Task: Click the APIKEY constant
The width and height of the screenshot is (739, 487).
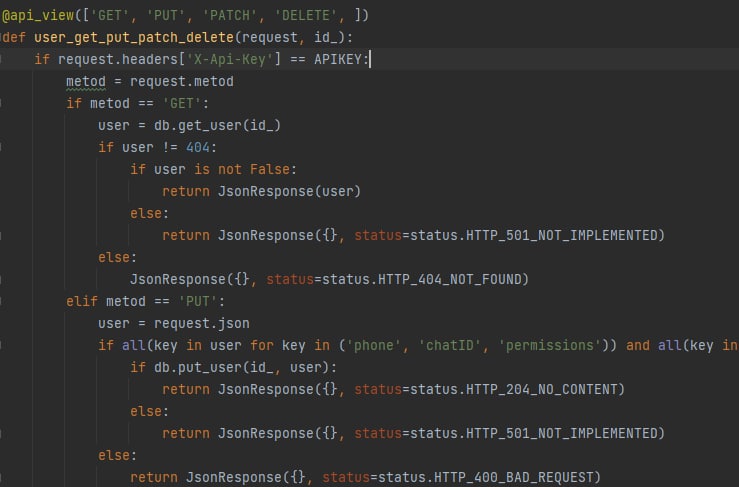Action: coord(338,59)
